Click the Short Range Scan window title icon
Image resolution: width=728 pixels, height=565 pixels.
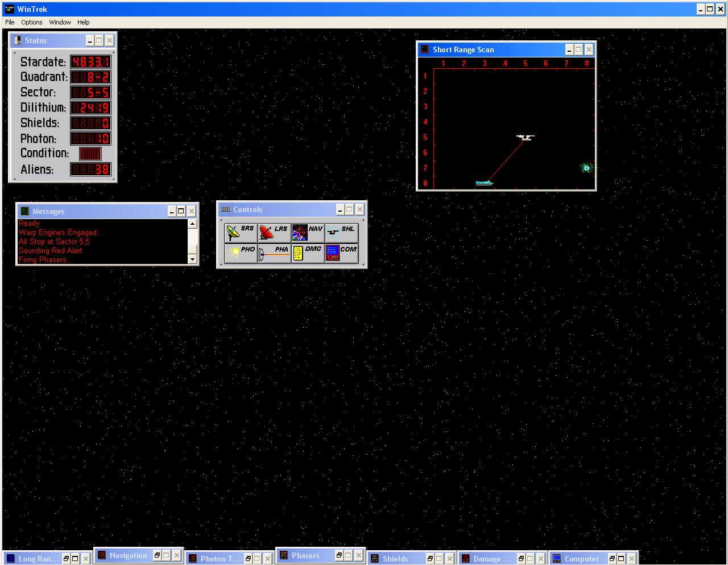425,50
